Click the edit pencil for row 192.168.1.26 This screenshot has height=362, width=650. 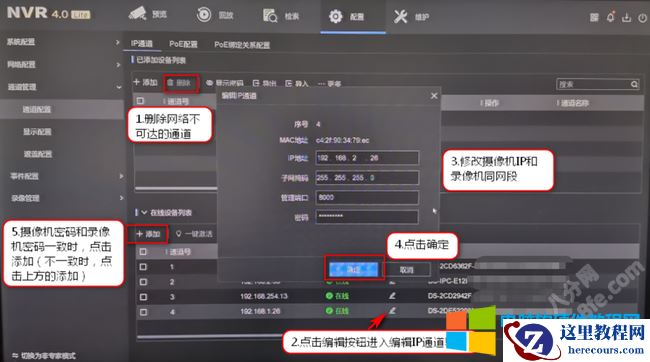click(x=392, y=310)
